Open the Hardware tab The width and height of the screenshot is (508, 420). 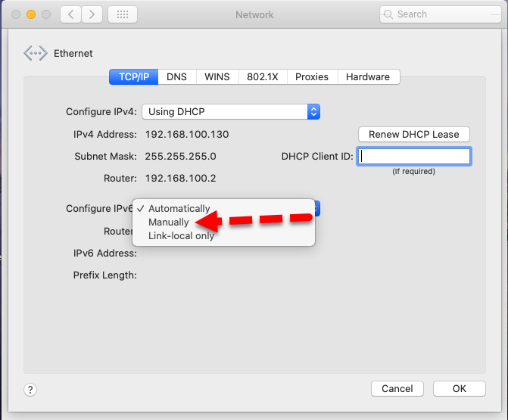point(368,77)
